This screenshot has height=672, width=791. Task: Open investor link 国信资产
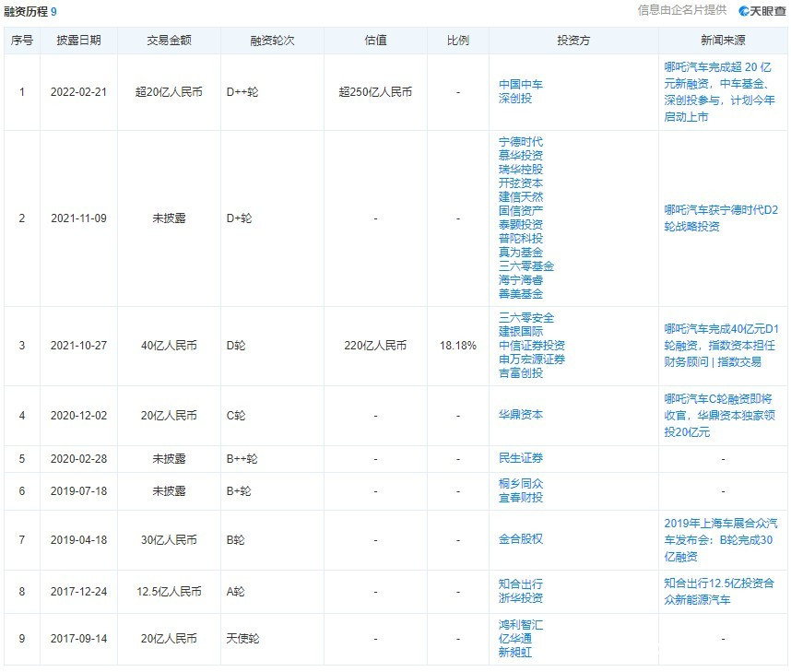[x=521, y=211]
